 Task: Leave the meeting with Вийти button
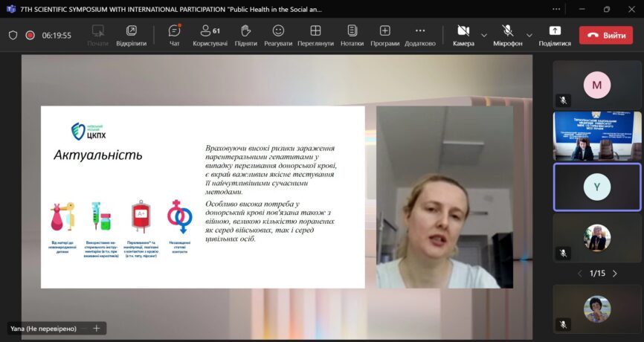tap(605, 35)
